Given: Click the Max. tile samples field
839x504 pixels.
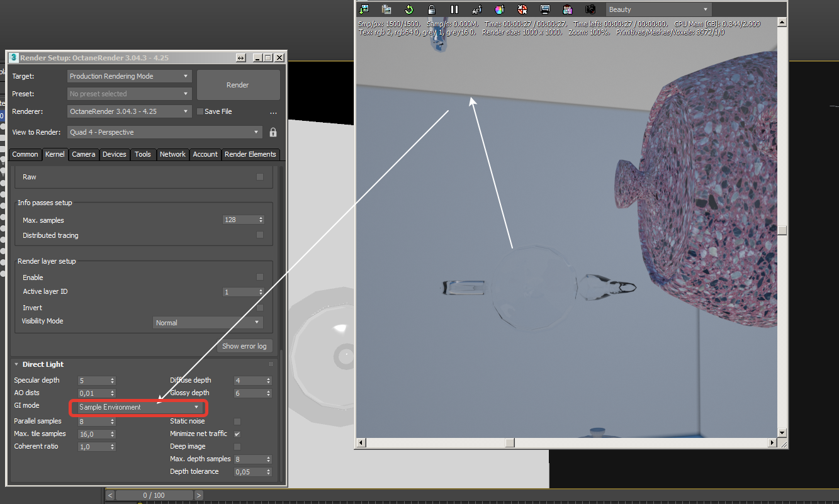Looking at the screenshot, I should 93,434.
